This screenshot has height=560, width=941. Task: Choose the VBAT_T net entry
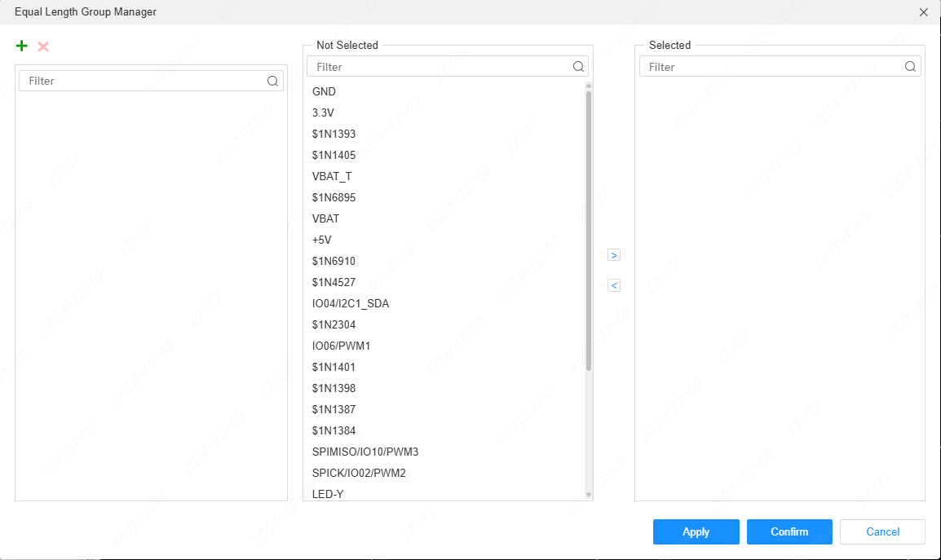[332, 176]
